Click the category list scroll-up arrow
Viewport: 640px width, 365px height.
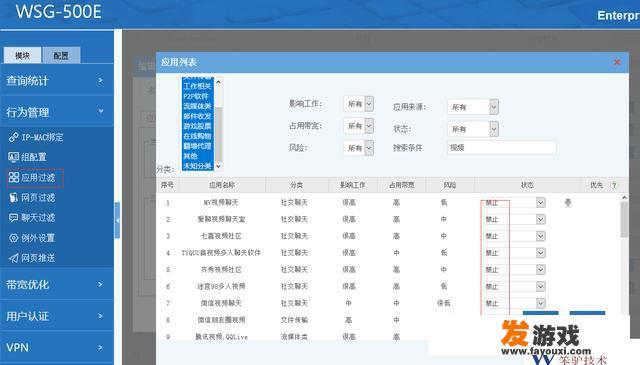pyautogui.click(x=218, y=82)
